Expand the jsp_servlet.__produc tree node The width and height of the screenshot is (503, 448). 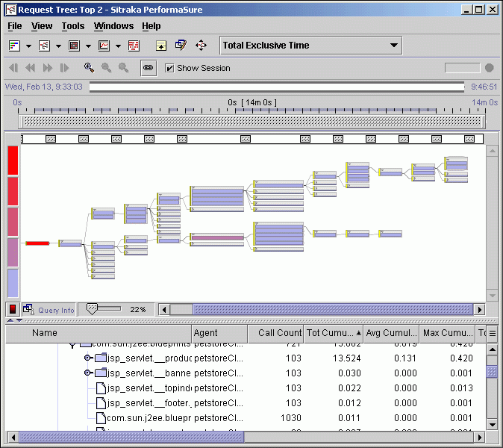88,358
